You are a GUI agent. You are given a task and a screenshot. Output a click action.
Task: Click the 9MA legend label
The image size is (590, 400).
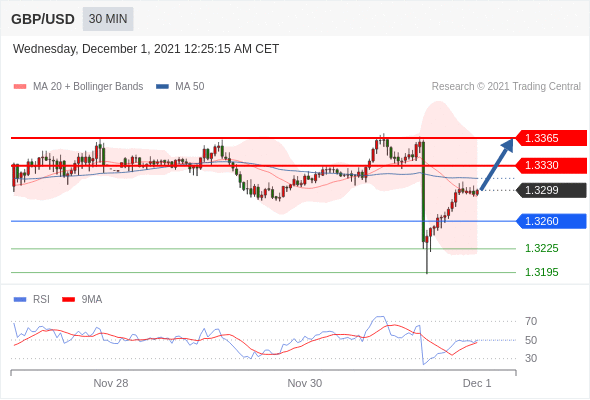[x=92, y=300]
